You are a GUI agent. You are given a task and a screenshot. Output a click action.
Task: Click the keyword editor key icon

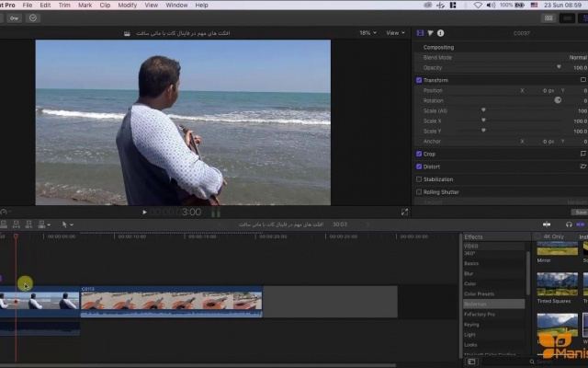pyautogui.click(x=15, y=18)
